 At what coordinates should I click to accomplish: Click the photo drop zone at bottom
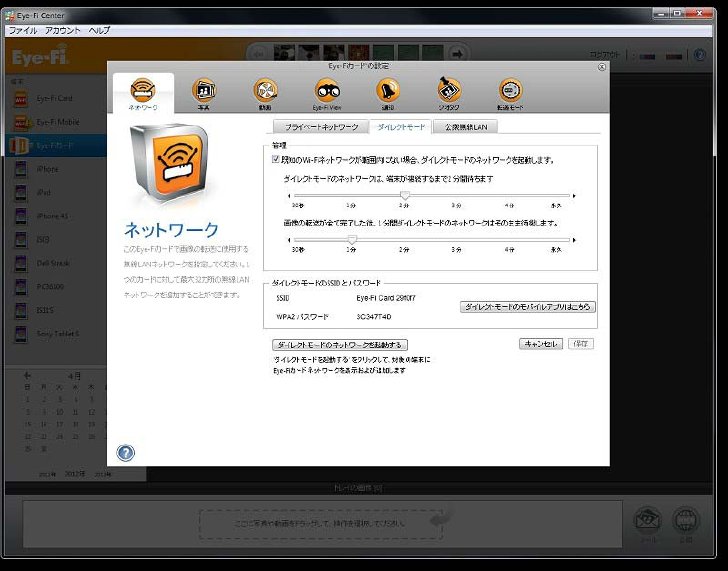(x=321, y=524)
